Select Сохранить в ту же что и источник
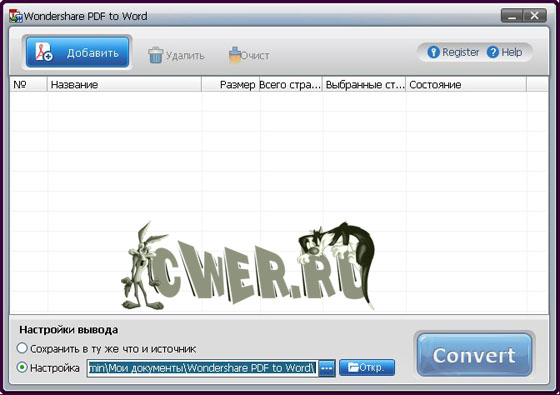This screenshot has width=560, height=395. coord(22,348)
